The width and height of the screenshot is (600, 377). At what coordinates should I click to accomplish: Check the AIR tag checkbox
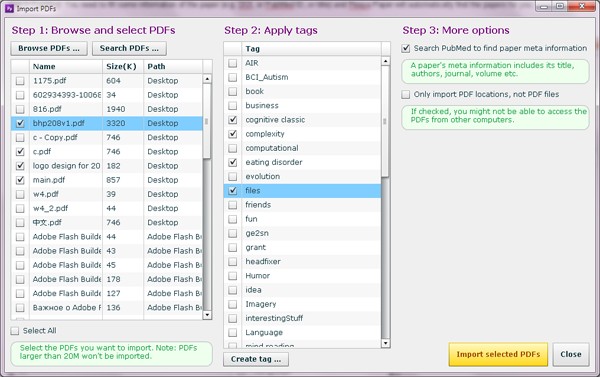[232, 63]
